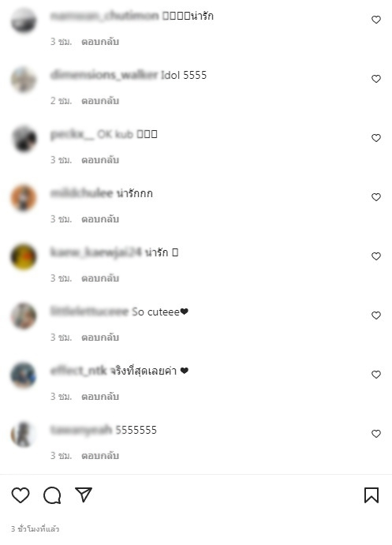The width and height of the screenshot is (392, 545).
Task: Save post with bookmark icon
Action: pyautogui.click(x=371, y=495)
